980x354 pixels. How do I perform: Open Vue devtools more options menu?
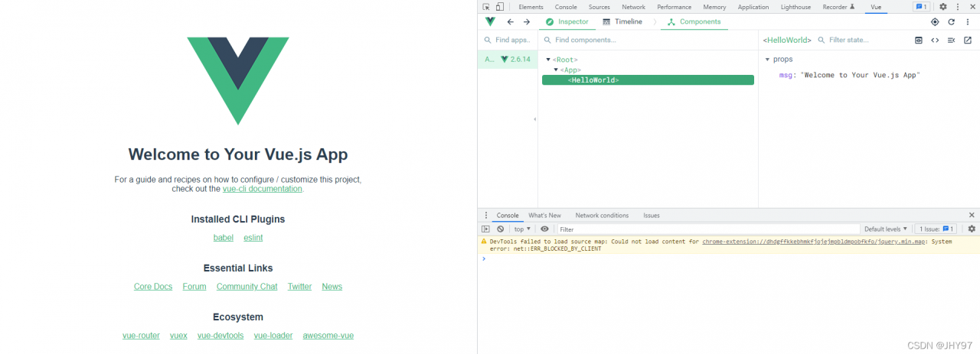[968, 21]
